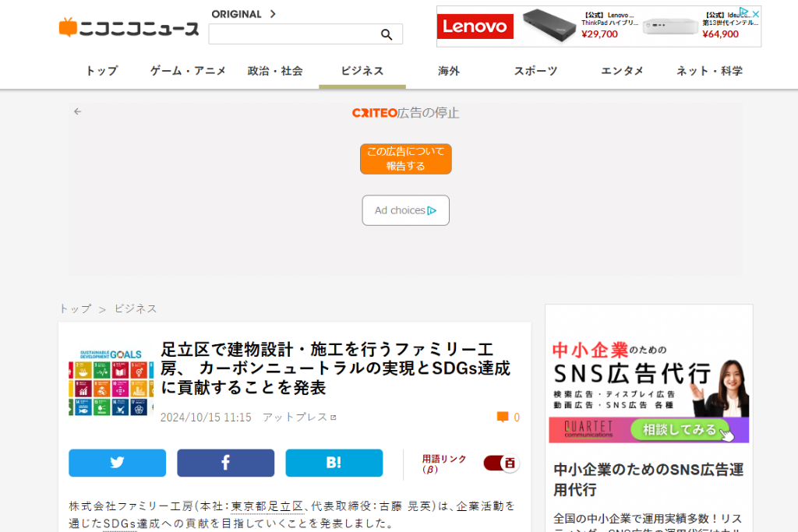Click the search magnifier icon
Image resolution: width=798 pixels, height=532 pixels.
(x=386, y=34)
